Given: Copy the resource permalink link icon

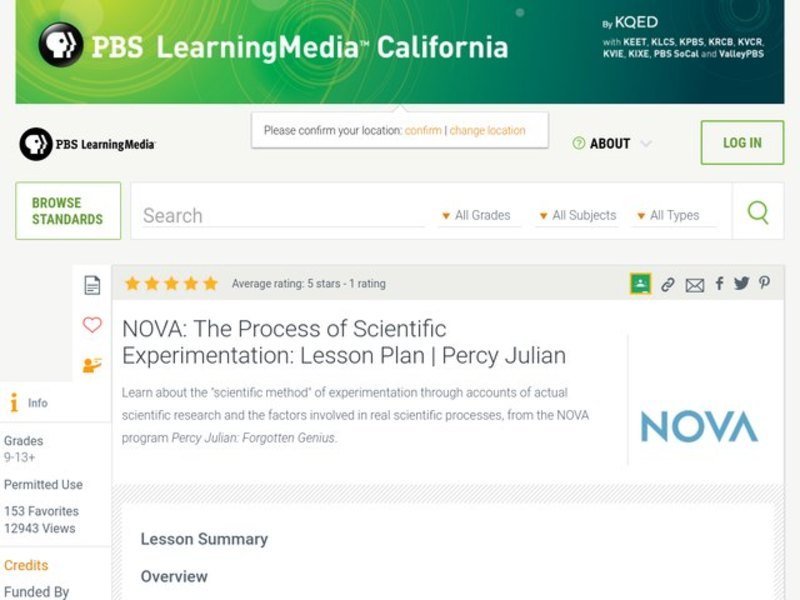Looking at the screenshot, I should click(669, 283).
